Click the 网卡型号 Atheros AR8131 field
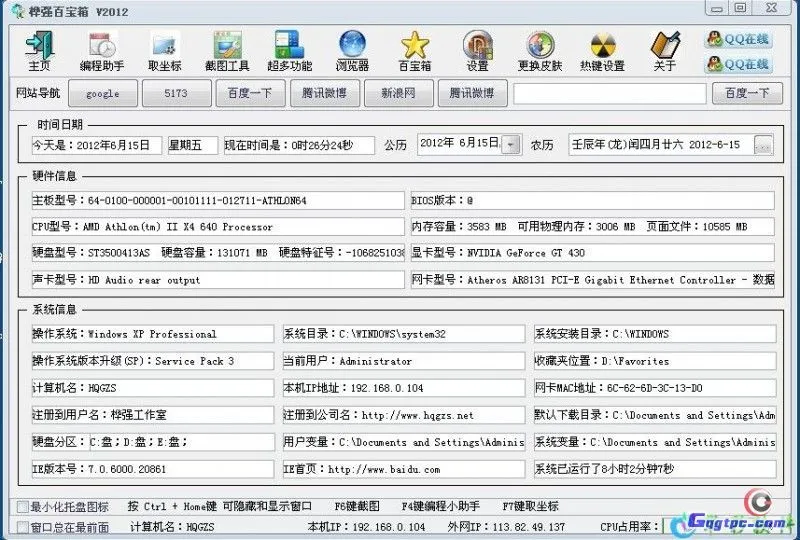Image resolution: width=800 pixels, height=540 pixels. [x=593, y=280]
